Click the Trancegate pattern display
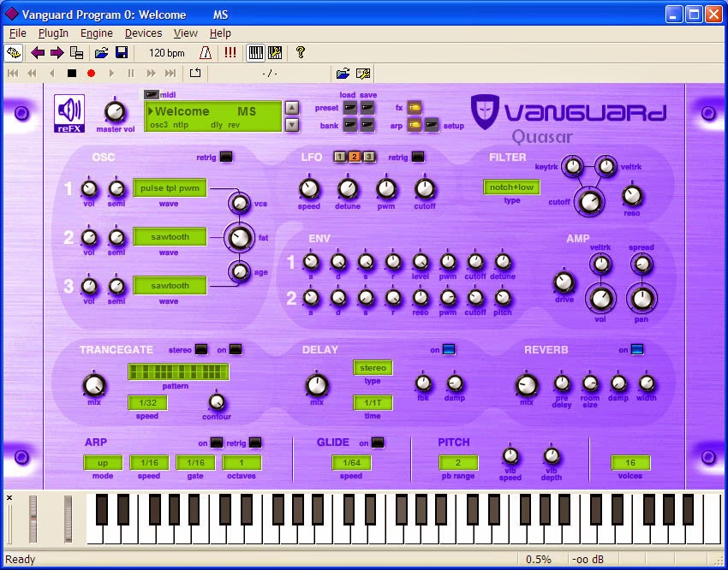The width and height of the screenshot is (728, 570). click(178, 372)
